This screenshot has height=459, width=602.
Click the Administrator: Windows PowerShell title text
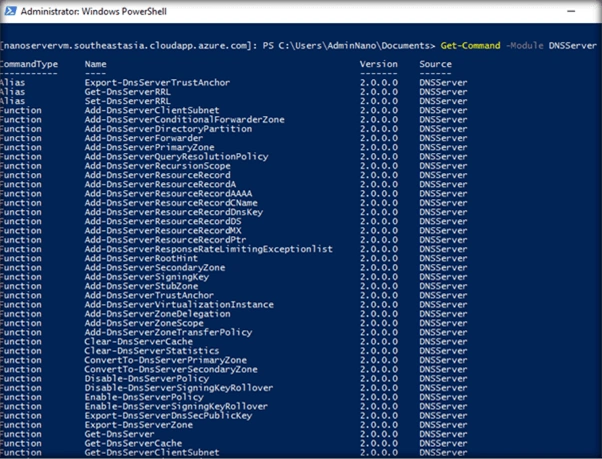(94, 12)
